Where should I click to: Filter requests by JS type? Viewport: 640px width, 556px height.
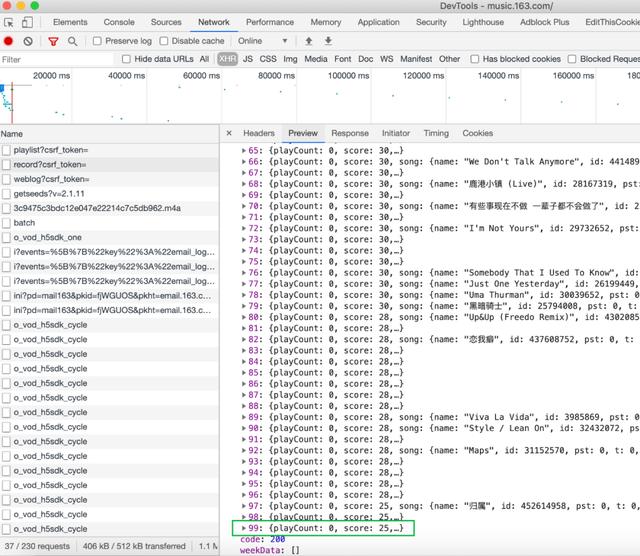click(248, 59)
